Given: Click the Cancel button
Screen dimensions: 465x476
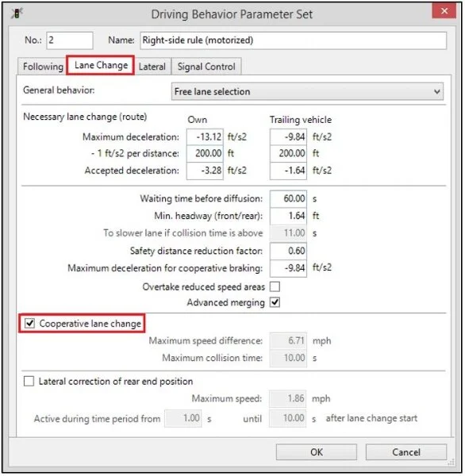Looking at the screenshot, I should pyautogui.click(x=406, y=452).
